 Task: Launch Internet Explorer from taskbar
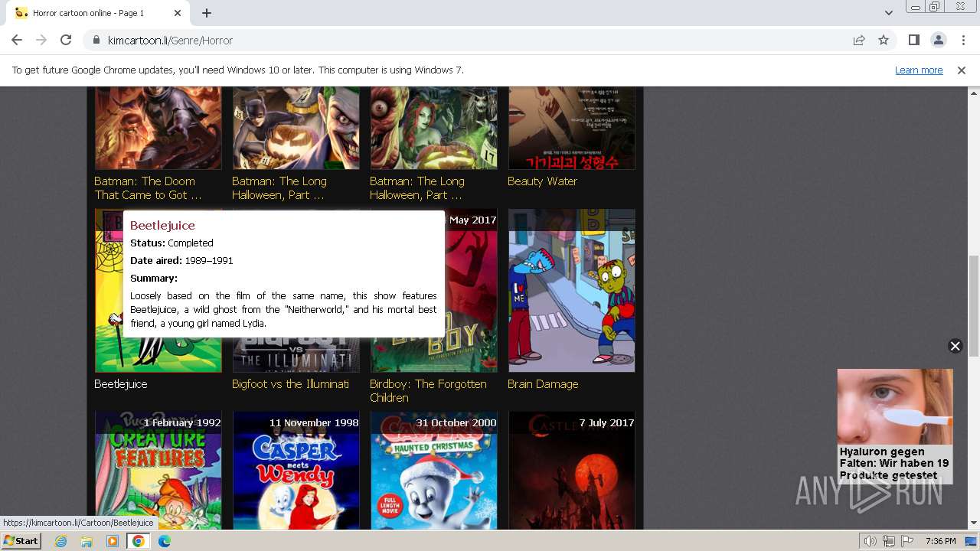point(61,541)
